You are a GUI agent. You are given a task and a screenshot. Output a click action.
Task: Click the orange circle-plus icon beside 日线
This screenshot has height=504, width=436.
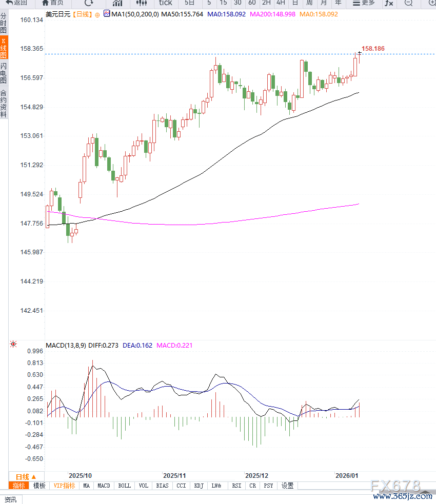[97, 15]
